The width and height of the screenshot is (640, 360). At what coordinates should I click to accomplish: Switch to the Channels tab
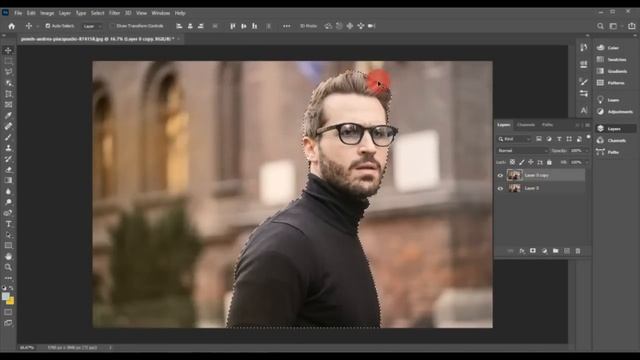pos(526,125)
